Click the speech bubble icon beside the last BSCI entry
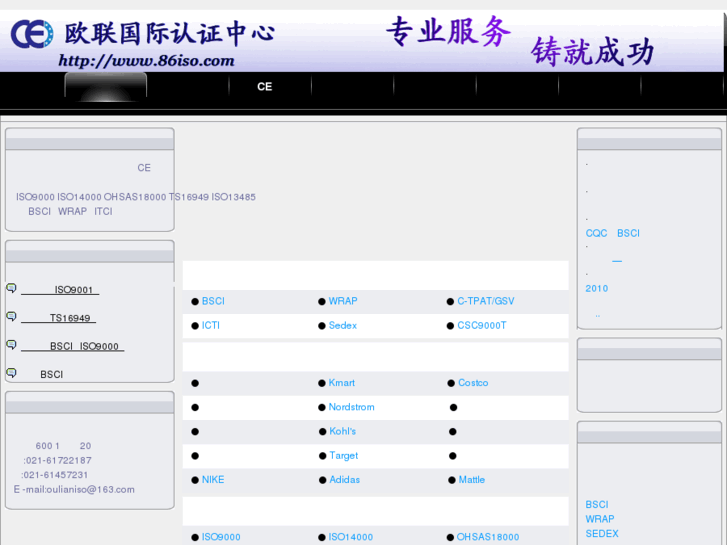Viewport: 727px width, 545px height. (x=11, y=373)
